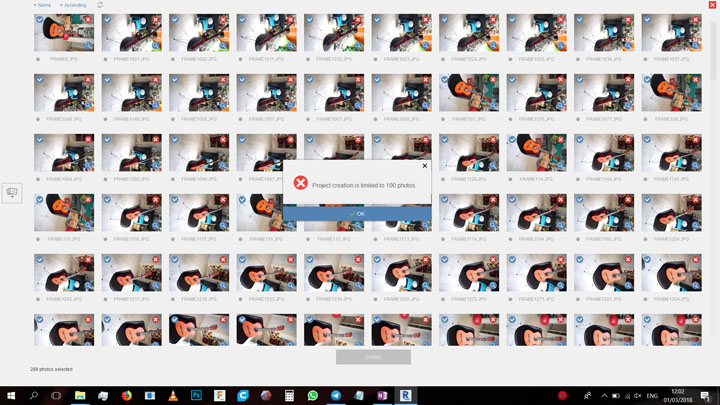Toggle selection checkmark on FRAME107.JPG
Image resolution: width=720 pixels, height=405 pixels.
444,79
